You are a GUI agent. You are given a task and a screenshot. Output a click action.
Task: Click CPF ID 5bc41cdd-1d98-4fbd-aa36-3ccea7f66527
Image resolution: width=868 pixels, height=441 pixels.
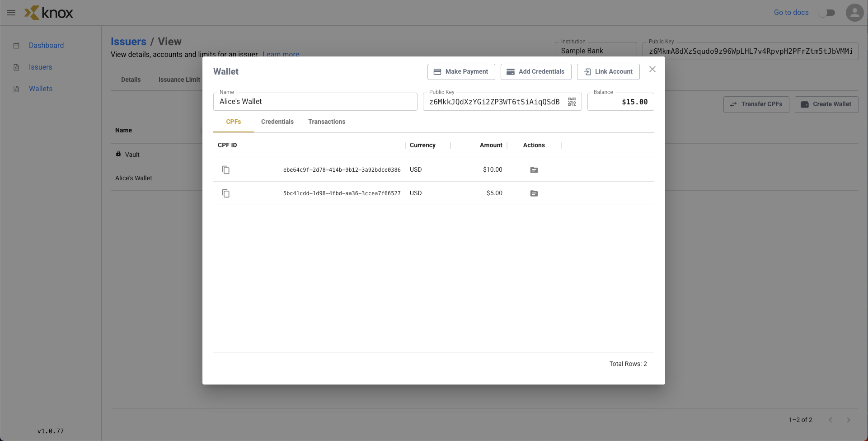point(342,193)
